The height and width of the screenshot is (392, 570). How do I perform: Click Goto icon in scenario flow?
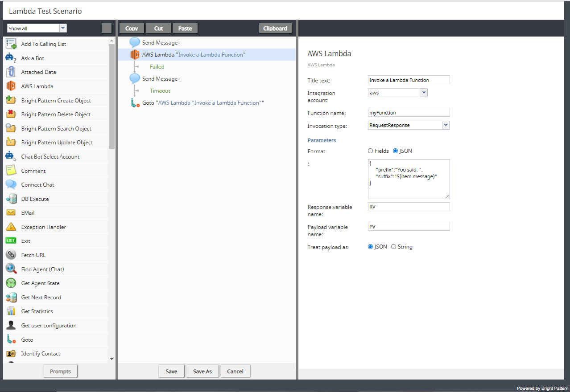coord(135,103)
